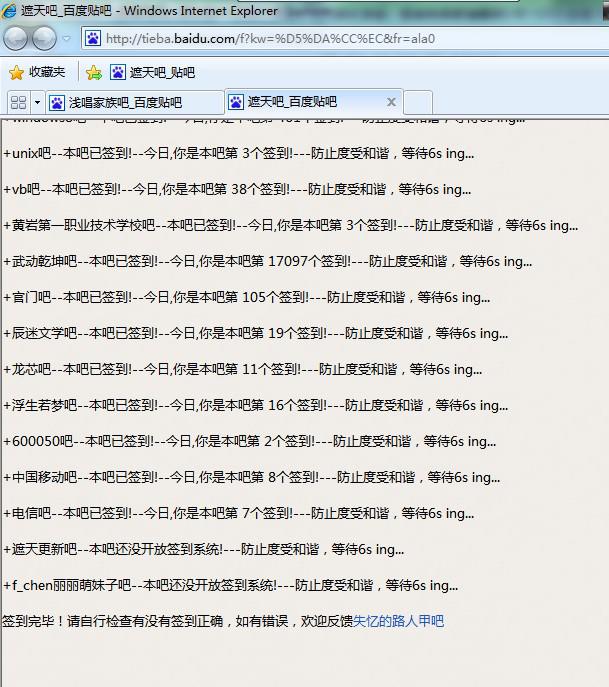Open the recent pages dropdown arrow
Image resolution: width=609 pixels, height=687 pixels.
click(67, 39)
